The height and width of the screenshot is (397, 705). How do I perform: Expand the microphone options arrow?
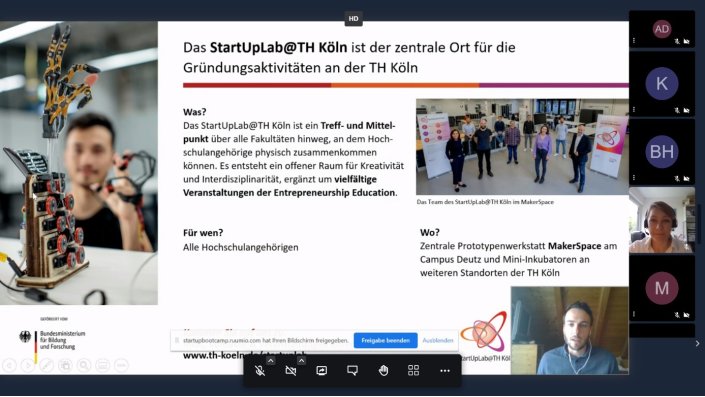tap(270, 361)
